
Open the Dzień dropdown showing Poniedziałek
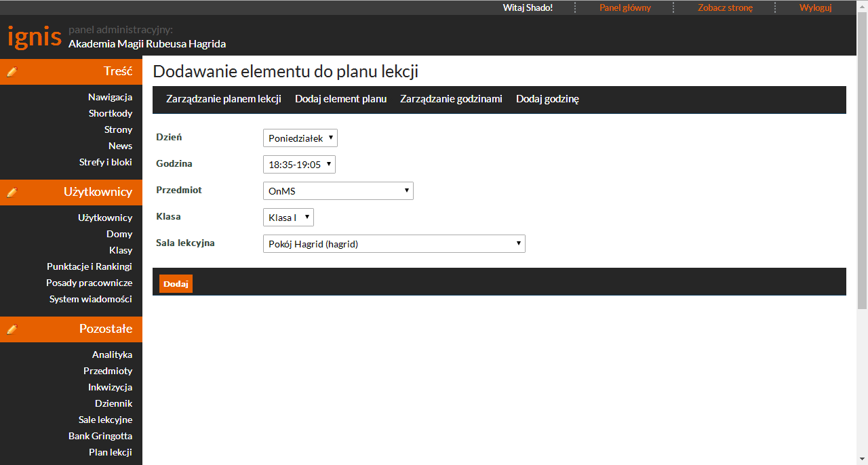pos(300,138)
